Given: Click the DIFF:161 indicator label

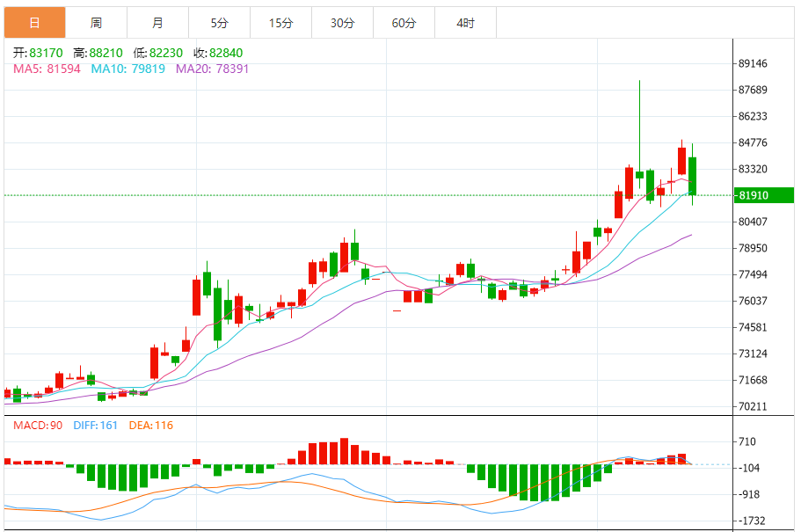Looking at the screenshot, I should [x=95, y=426].
